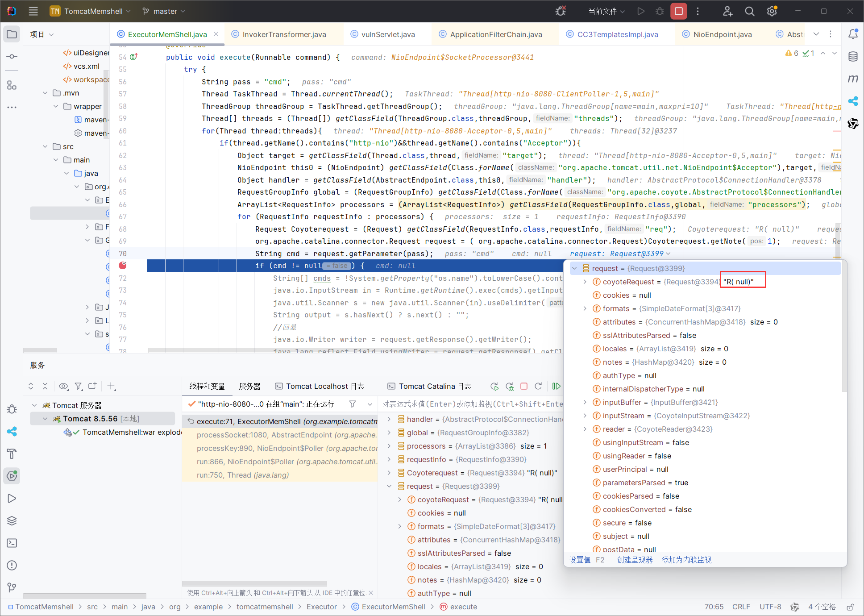Image resolution: width=864 pixels, height=616 pixels.
Task: Expand the formats field in the popup
Action: pos(585,308)
